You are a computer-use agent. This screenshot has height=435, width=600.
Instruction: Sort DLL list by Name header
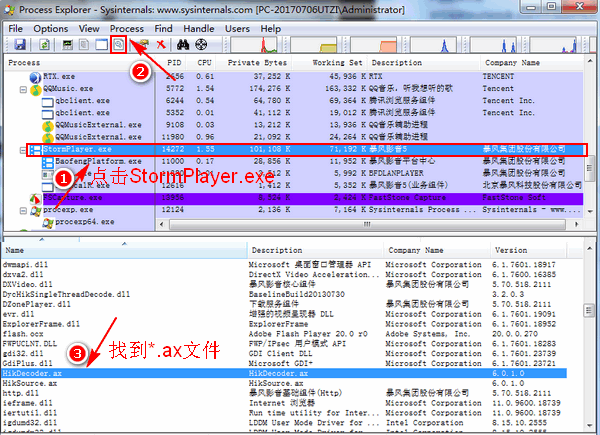point(124,250)
